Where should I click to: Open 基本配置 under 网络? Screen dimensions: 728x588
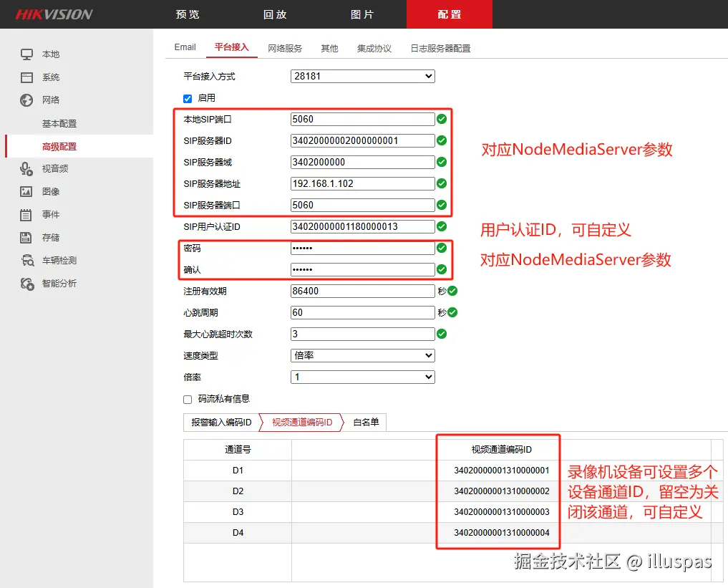59,124
